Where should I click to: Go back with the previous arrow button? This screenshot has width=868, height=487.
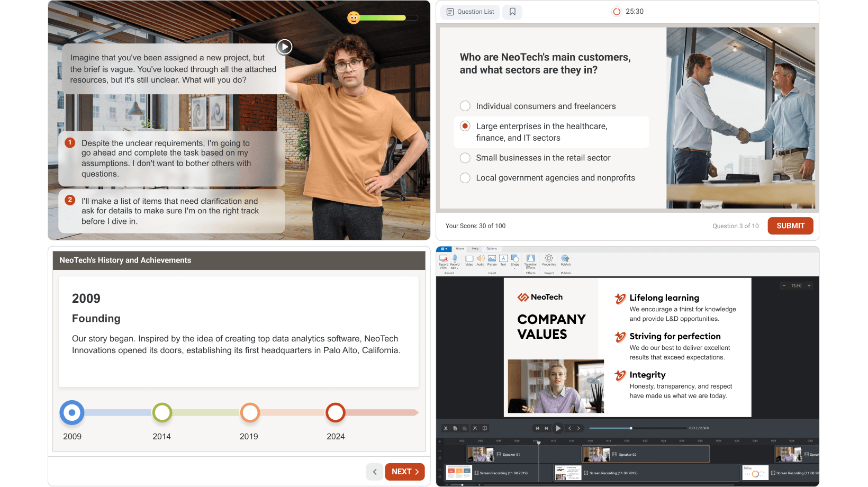pos(375,472)
